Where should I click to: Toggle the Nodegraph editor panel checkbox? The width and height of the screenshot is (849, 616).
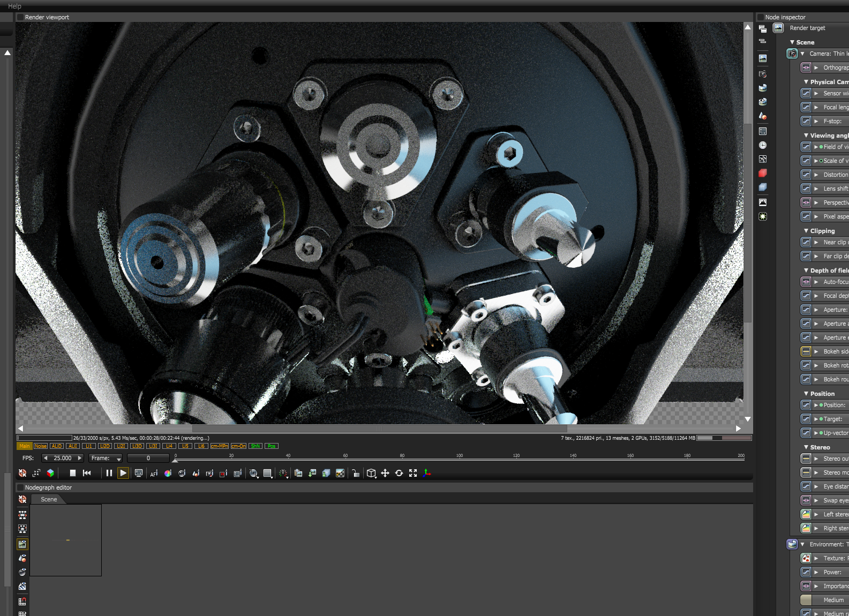pyautogui.click(x=20, y=487)
